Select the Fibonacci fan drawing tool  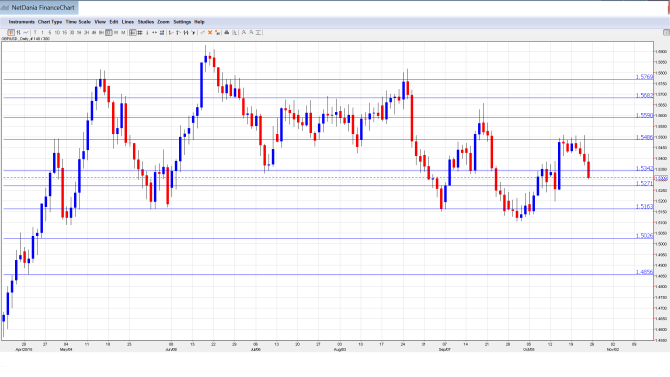[x=193, y=32]
